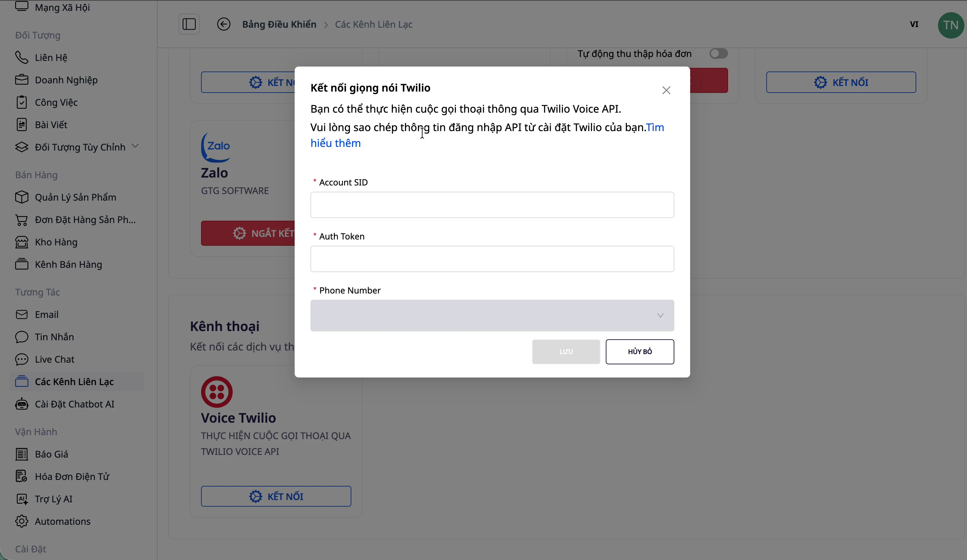Screen dimensions: 967x560
Task: Click the Chatbot AI robot icon
Action: pyautogui.click(x=21, y=404)
